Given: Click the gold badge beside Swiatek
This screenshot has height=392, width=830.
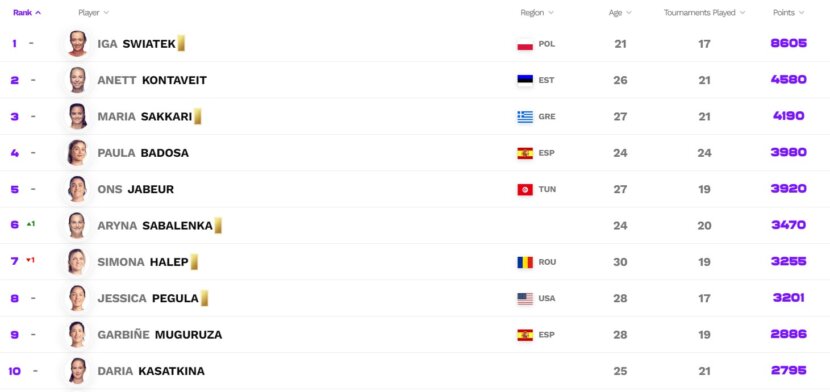Looking at the screenshot, I should point(181,43).
